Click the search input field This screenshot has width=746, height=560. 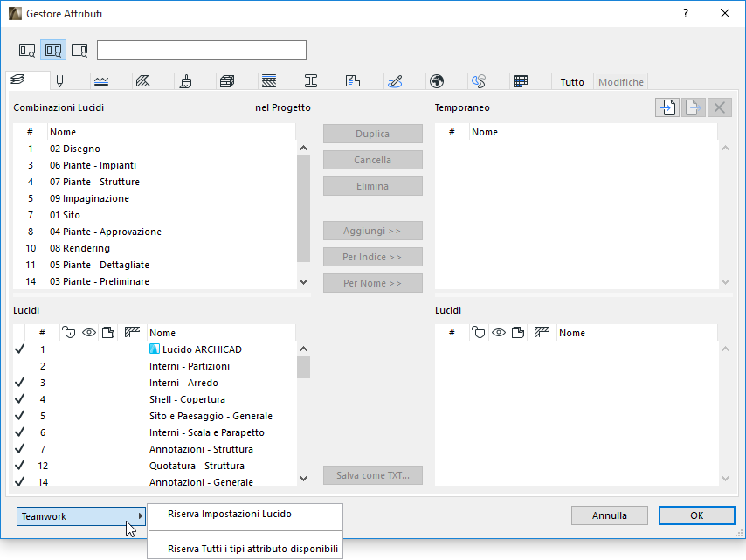[202, 50]
